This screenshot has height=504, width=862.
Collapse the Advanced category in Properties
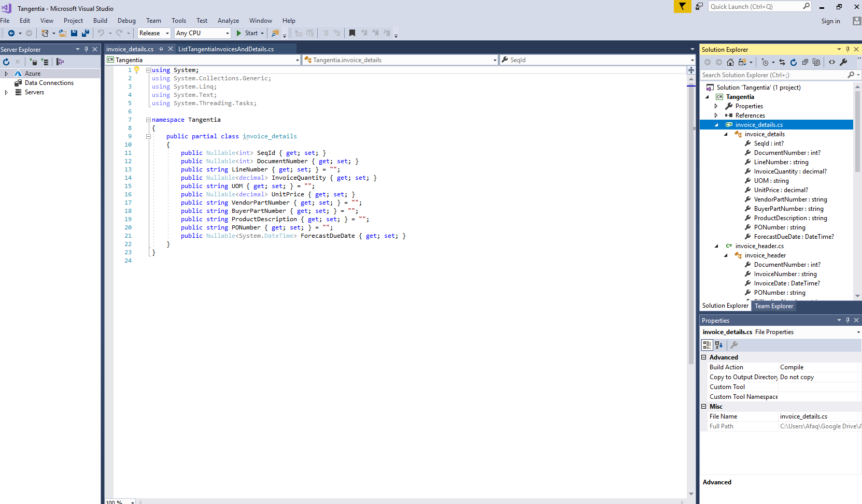click(x=704, y=357)
